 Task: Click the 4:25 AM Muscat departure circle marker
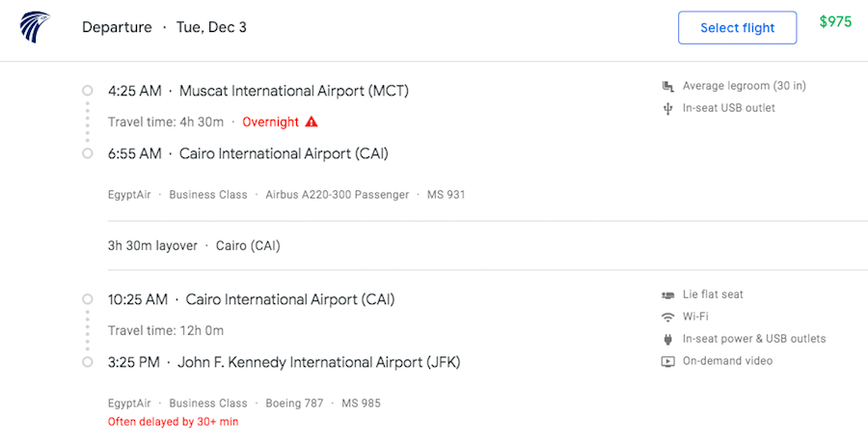pyautogui.click(x=87, y=91)
